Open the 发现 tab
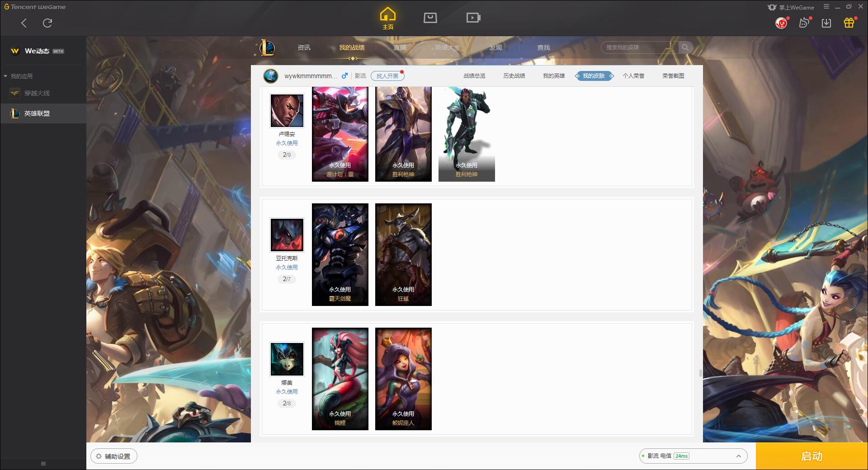Viewport: 868px width, 470px height. [x=495, y=47]
